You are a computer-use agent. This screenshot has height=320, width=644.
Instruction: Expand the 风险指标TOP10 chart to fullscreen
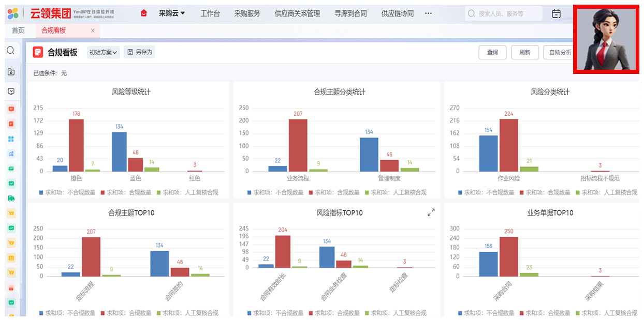(431, 212)
